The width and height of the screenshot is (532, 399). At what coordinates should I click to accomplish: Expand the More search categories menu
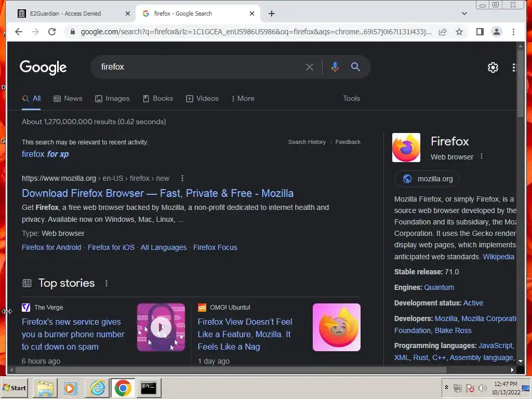(x=243, y=98)
